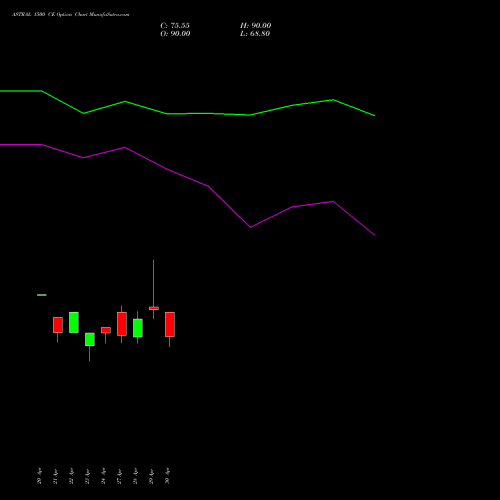Click the 22 Apr date label
The height and width of the screenshot is (500, 500).
tap(71, 476)
